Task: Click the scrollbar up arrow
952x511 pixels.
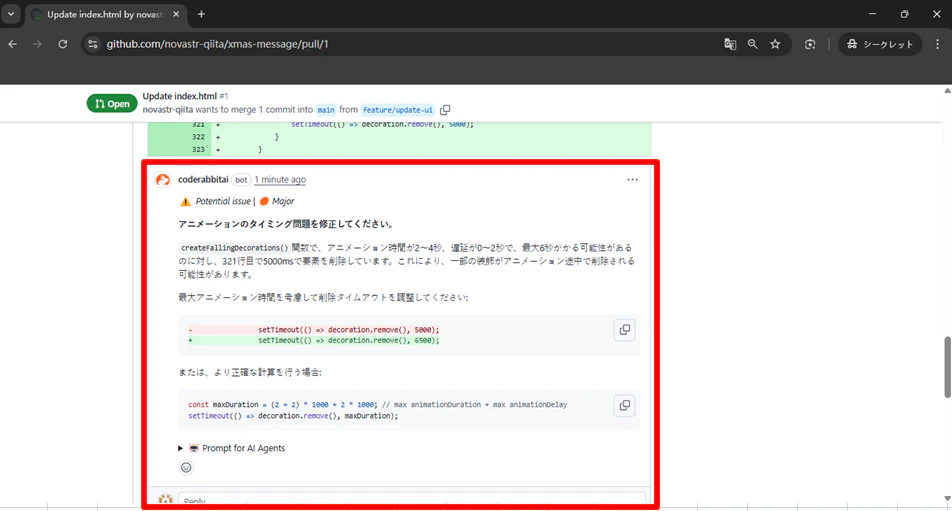Action: tap(947, 90)
